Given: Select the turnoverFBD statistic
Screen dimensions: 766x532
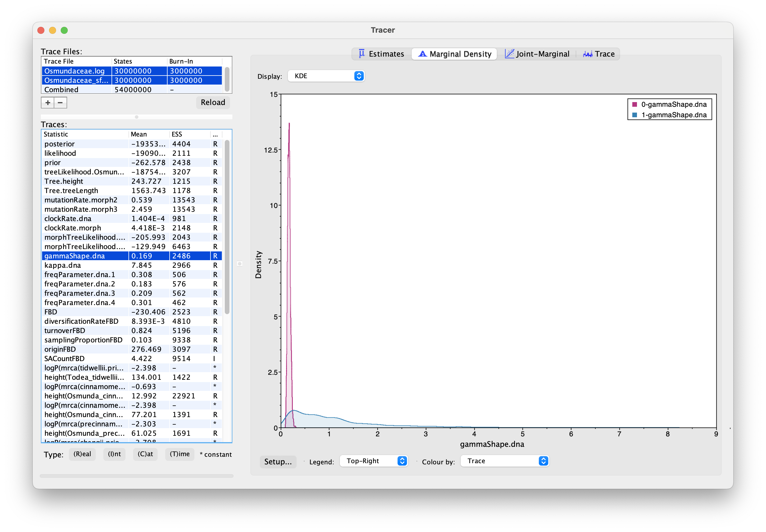Looking at the screenshot, I should click(x=132, y=331).
